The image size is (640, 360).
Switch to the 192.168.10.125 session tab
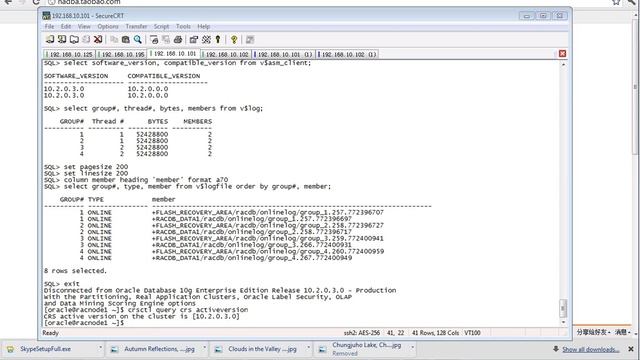click(x=69, y=54)
